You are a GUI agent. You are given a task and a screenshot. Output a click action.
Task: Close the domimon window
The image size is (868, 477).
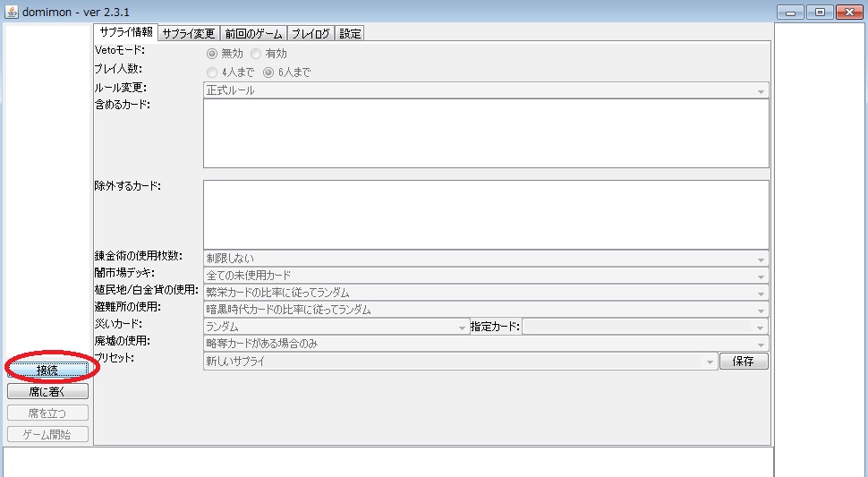(850, 12)
